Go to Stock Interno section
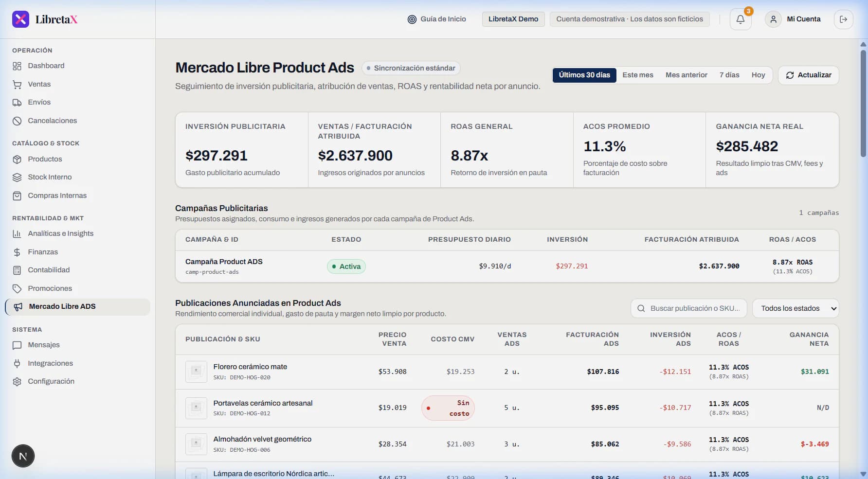The height and width of the screenshot is (479, 868). pos(78,177)
